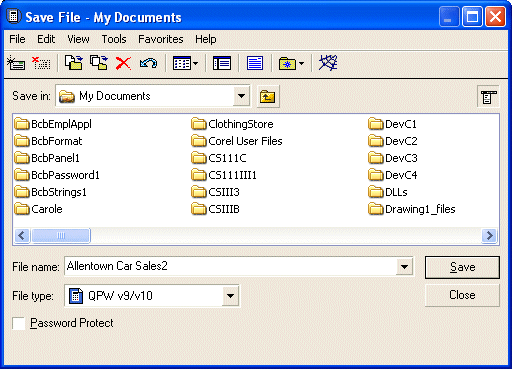Expand the File name history dropdown
The width and height of the screenshot is (512, 369).
point(404,267)
